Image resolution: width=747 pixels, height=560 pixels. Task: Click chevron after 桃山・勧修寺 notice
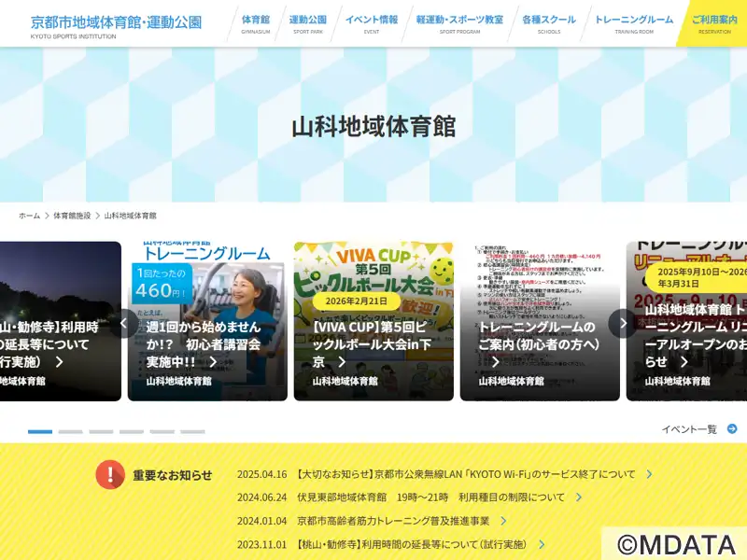[x=542, y=544]
